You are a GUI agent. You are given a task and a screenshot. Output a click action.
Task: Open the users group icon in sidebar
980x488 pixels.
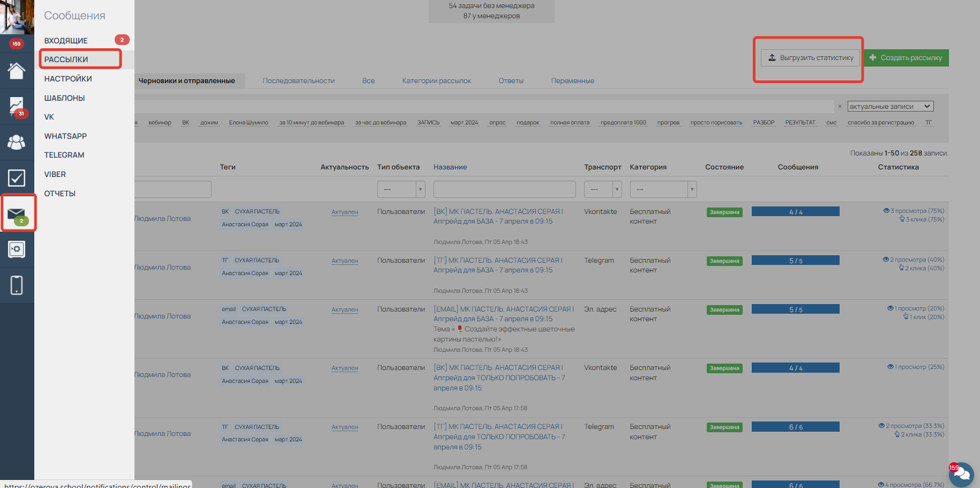[x=17, y=142]
